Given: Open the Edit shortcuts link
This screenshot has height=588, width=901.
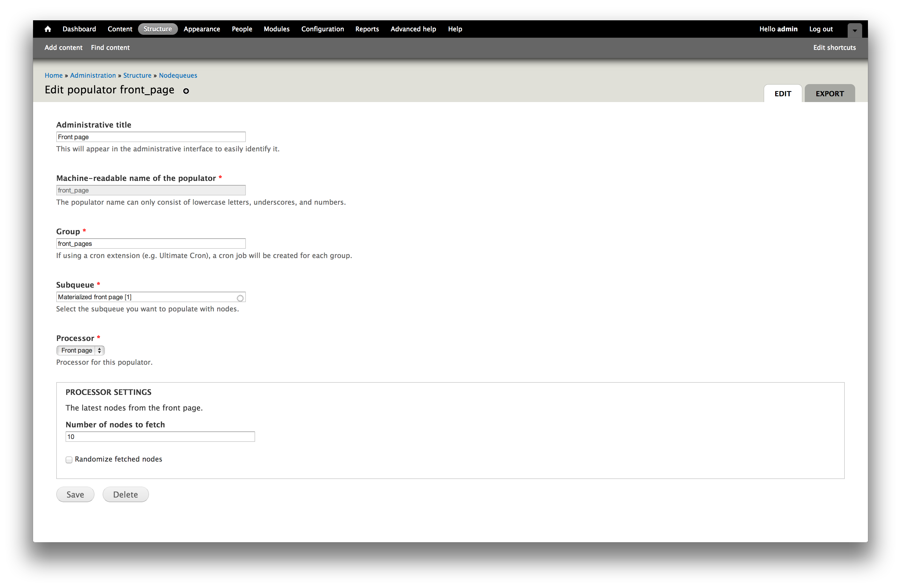Looking at the screenshot, I should (834, 48).
